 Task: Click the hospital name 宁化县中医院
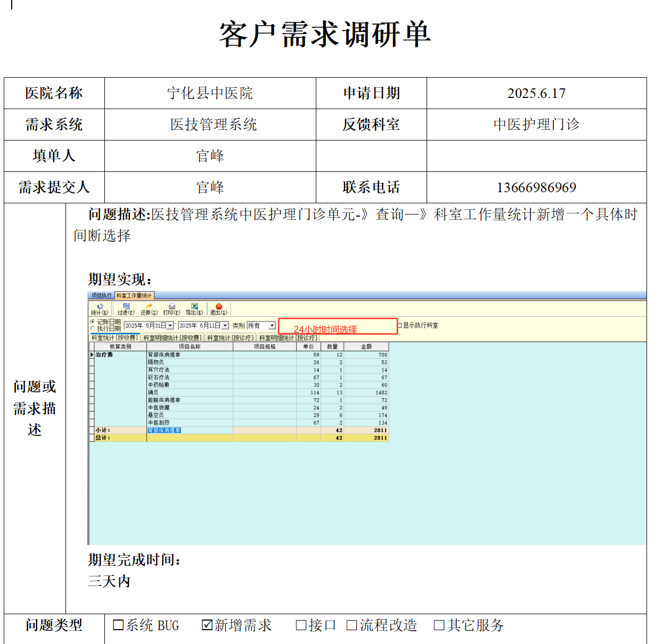(x=210, y=93)
